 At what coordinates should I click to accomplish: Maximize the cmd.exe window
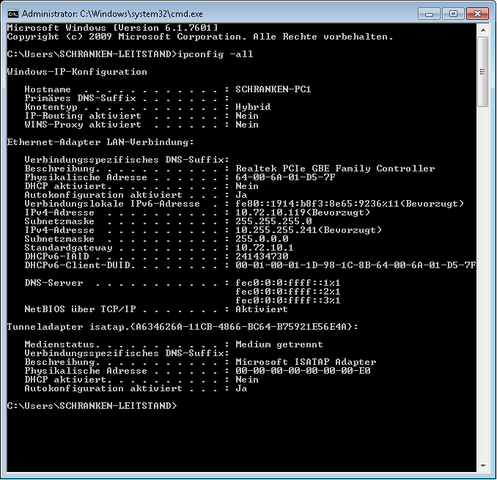coord(453,14)
